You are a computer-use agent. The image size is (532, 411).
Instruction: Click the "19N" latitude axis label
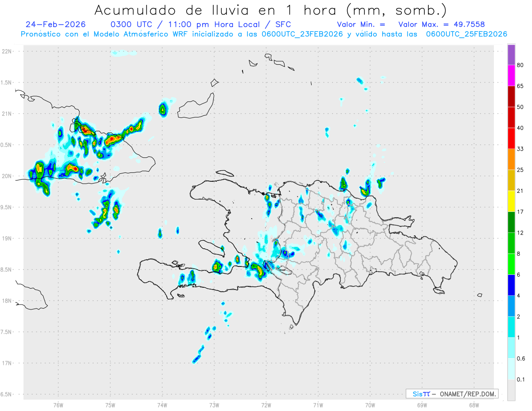pyautogui.click(x=7, y=238)
